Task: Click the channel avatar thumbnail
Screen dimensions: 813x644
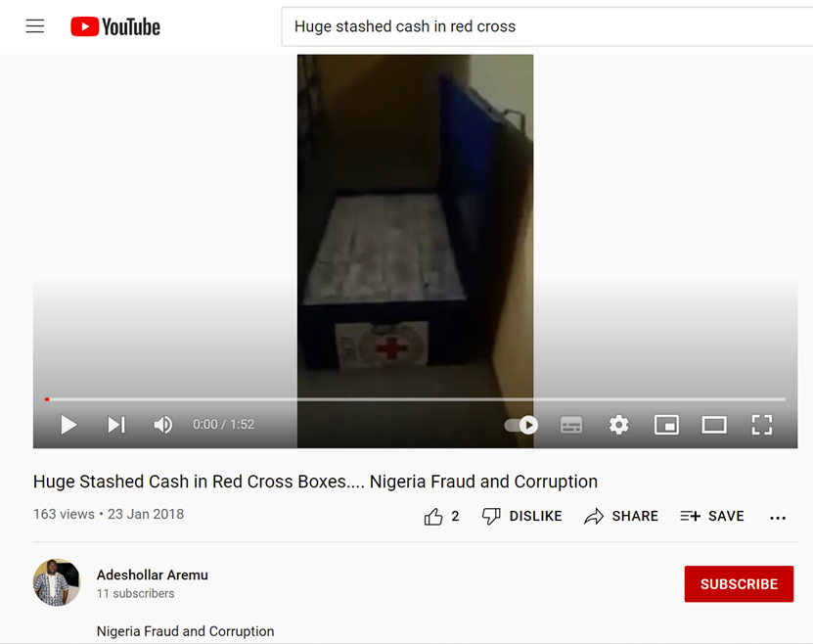Action: 57,582
